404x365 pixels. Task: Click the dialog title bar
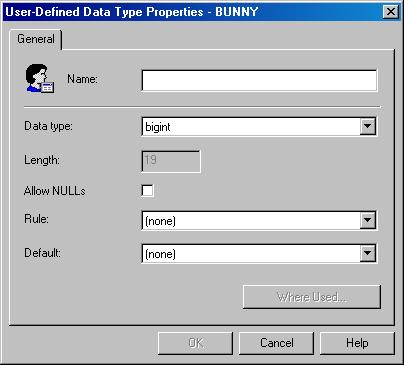[193, 12]
